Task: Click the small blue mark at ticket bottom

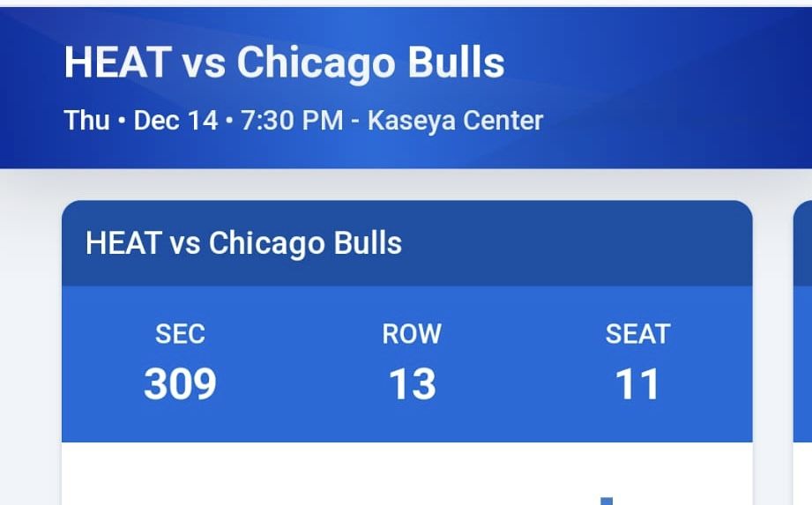Action: click(x=607, y=501)
